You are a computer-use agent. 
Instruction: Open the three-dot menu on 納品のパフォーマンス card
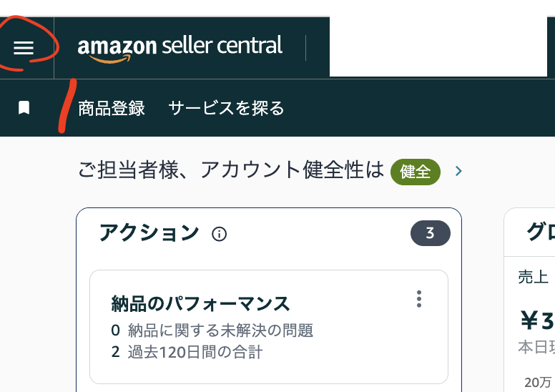419,299
